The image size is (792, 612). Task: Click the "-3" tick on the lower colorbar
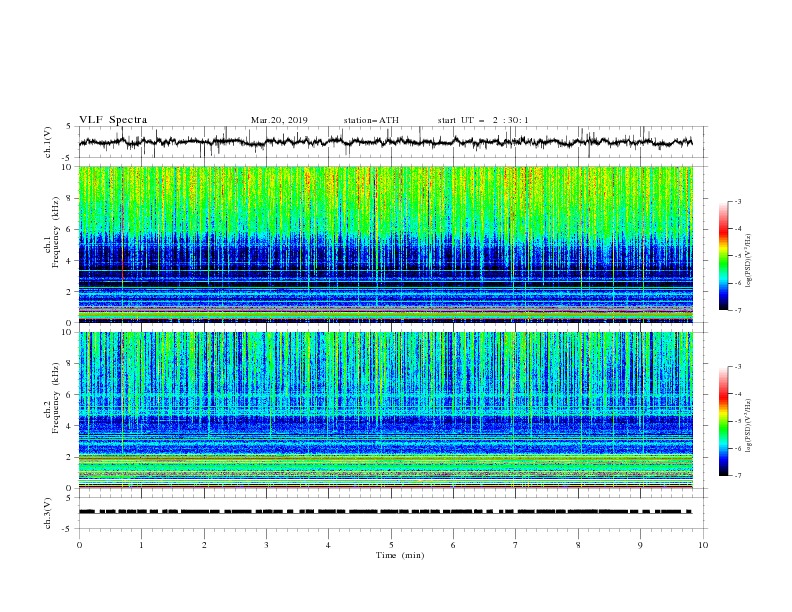(737, 367)
